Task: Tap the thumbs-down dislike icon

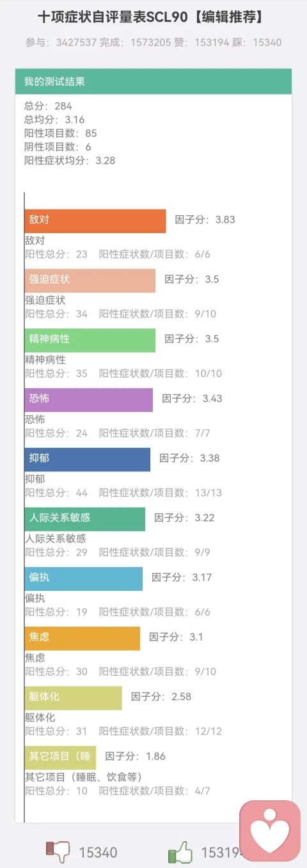Action: (58, 851)
